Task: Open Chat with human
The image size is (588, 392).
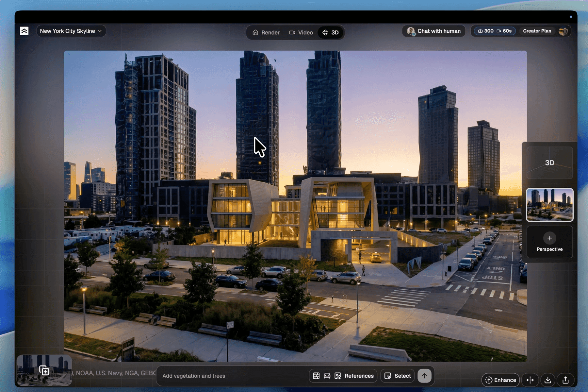Action: [x=433, y=31]
